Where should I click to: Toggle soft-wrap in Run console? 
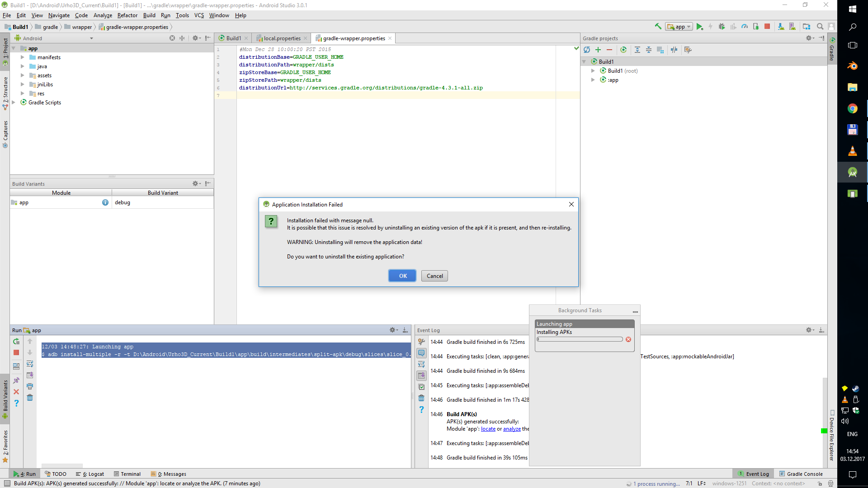click(x=30, y=364)
